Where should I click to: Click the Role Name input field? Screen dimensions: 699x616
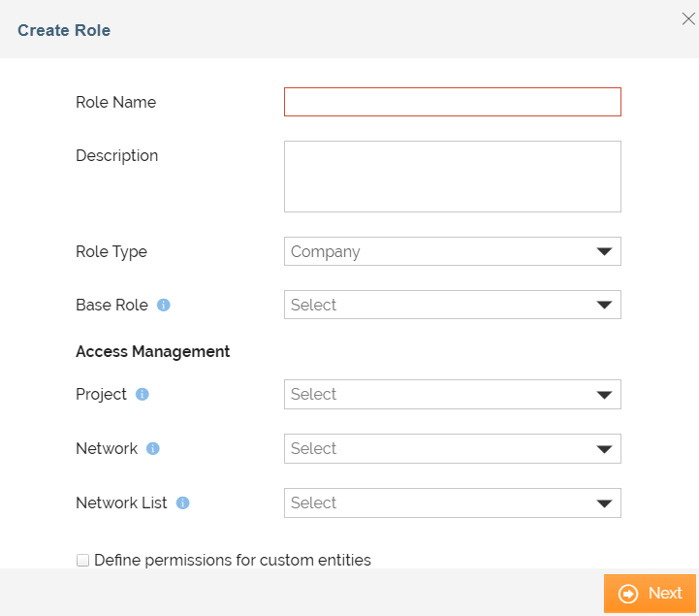click(x=453, y=102)
